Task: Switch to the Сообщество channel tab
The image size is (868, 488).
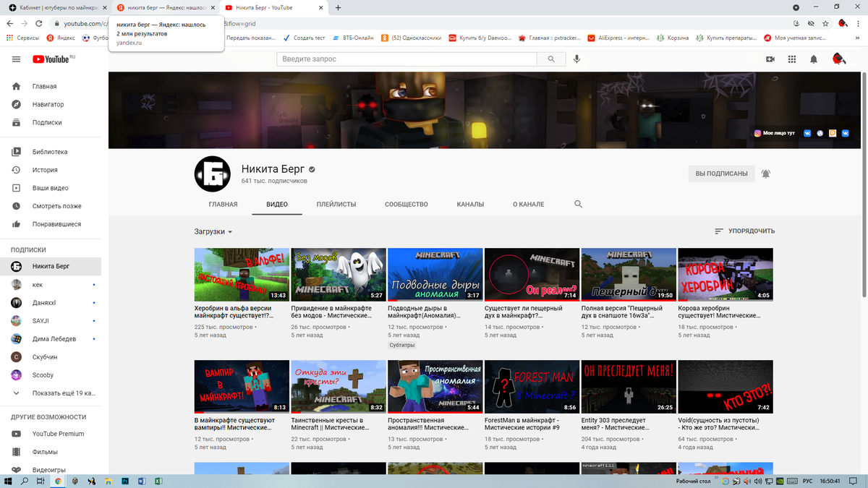Action: coord(407,205)
